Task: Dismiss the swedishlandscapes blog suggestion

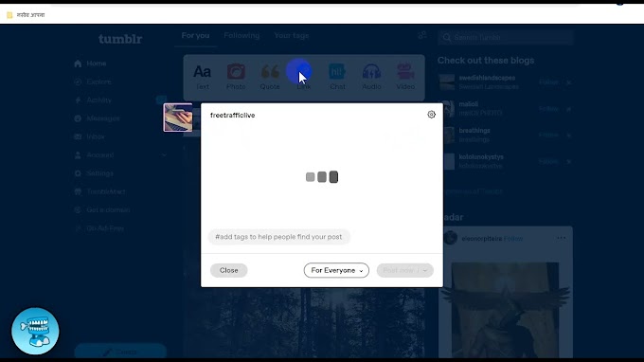Action: tap(569, 82)
